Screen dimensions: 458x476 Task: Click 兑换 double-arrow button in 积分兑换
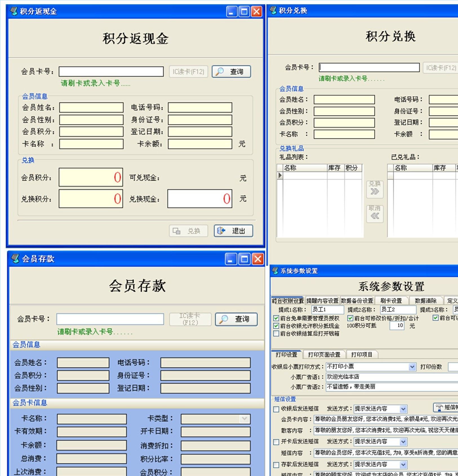tap(375, 189)
